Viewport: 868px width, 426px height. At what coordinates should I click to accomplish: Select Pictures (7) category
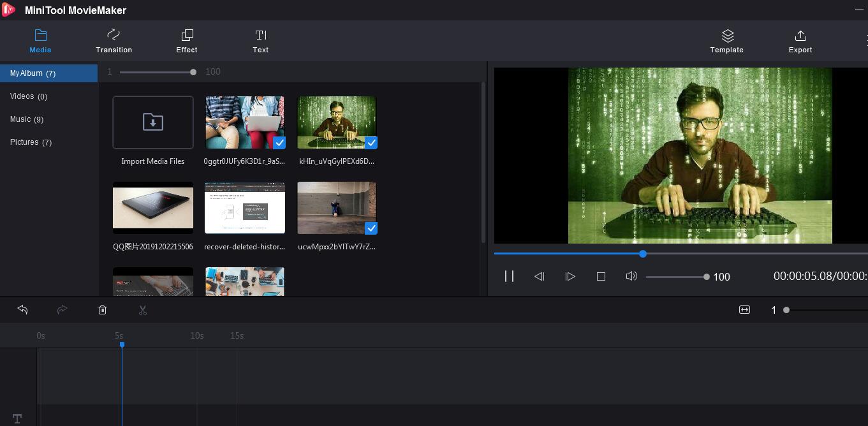[48, 142]
